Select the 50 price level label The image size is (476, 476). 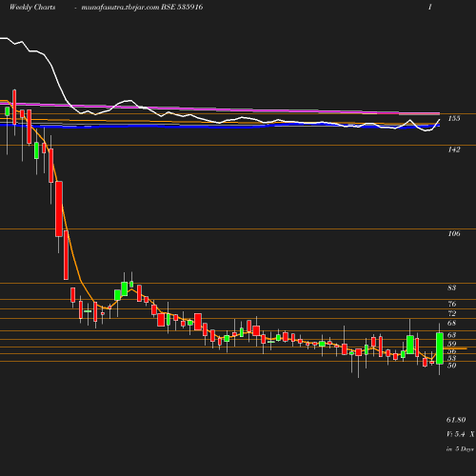[452, 366]
